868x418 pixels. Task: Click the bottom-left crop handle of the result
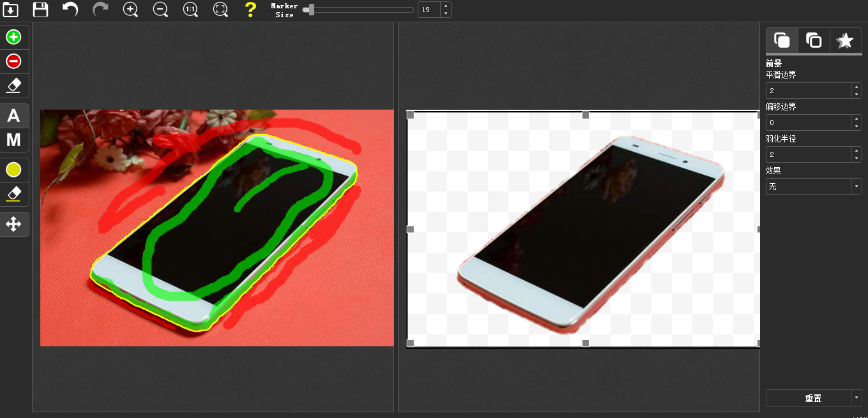pyautogui.click(x=410, y=343)
